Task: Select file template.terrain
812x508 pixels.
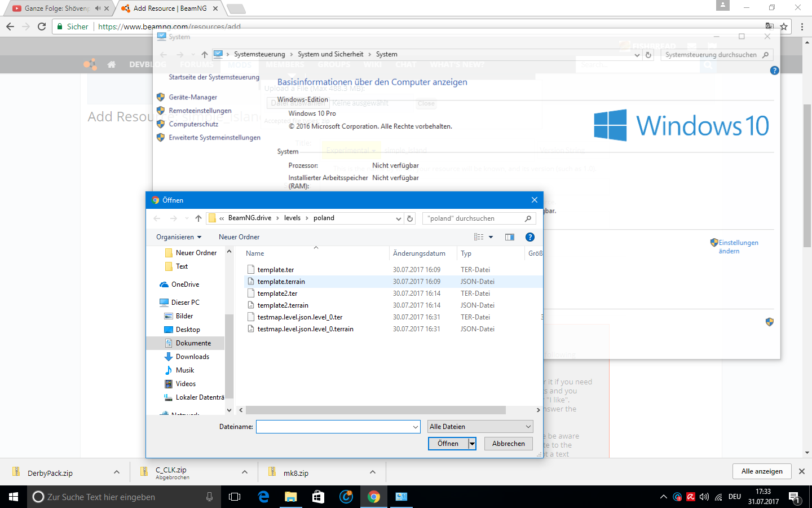Action: click(x=281, y=282)
